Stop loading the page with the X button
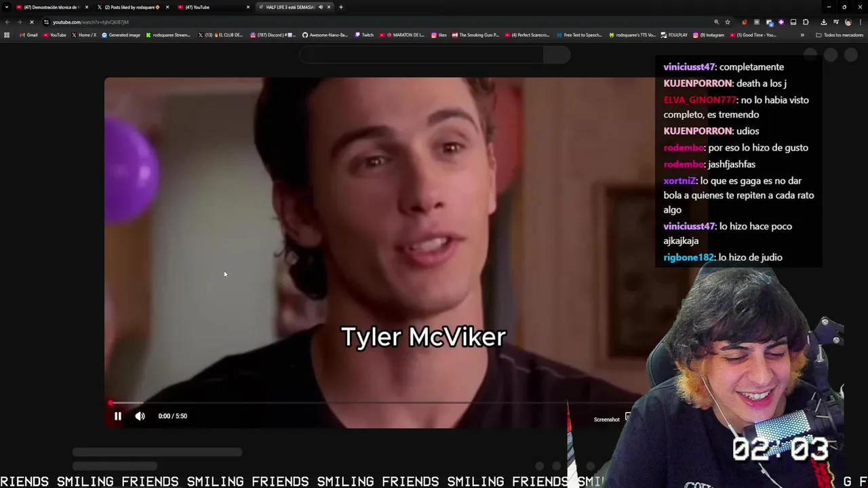This screenshot has height=488, width=868. 31,22
